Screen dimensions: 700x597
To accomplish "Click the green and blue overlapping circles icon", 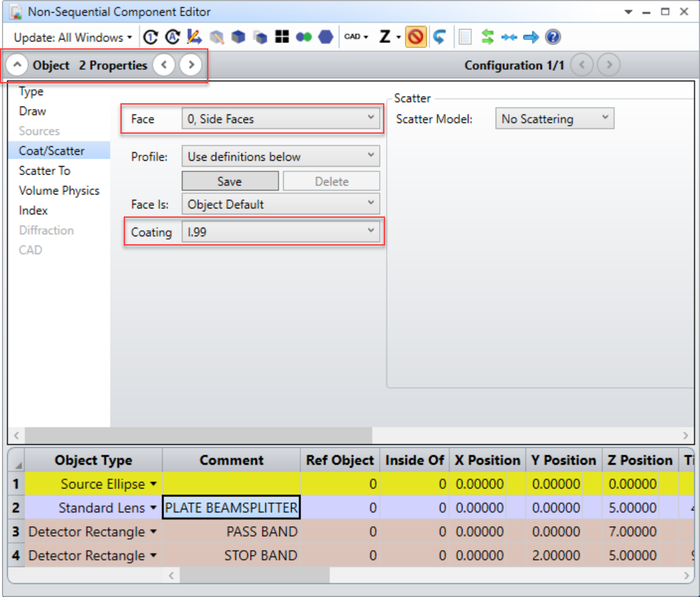I will [304, 37].
